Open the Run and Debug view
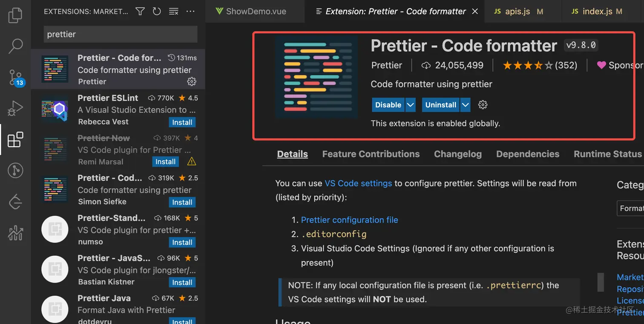This screenshot has width=644, height=324. click(x=15, y=109)
